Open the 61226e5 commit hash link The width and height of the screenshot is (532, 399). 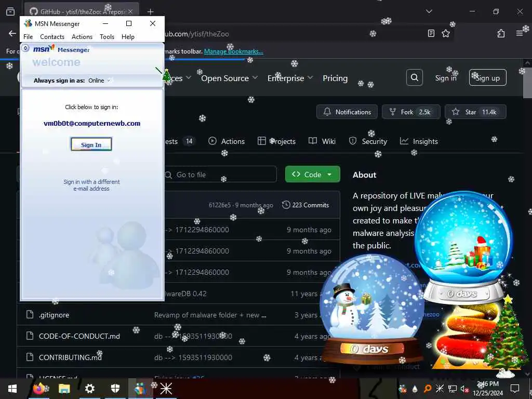pos(220,205)
